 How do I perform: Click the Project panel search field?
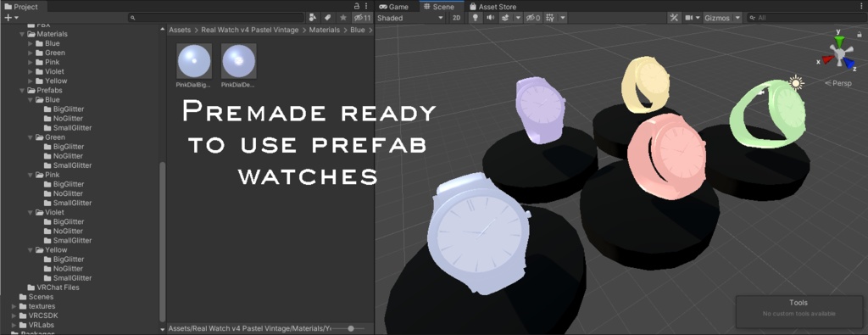pos(216,18)
